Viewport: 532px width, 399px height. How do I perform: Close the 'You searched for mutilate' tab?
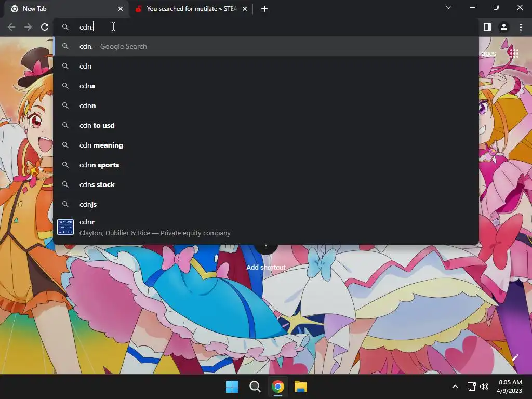click(x=245, y=9)
